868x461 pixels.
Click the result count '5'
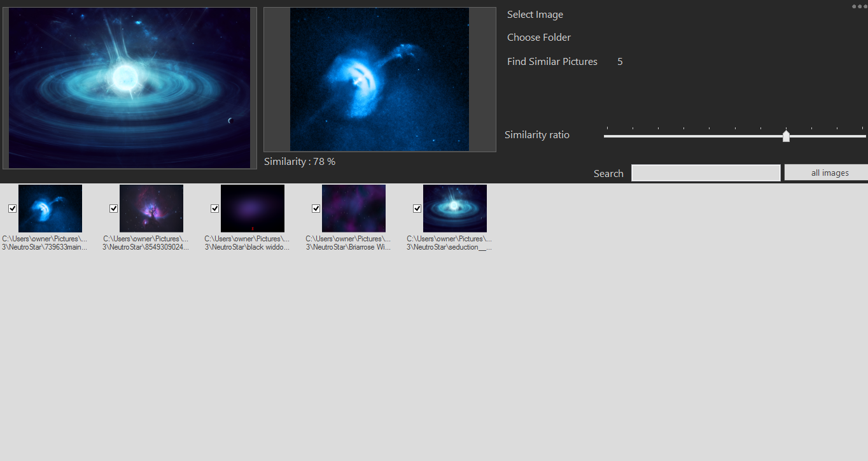click(620, 62)
